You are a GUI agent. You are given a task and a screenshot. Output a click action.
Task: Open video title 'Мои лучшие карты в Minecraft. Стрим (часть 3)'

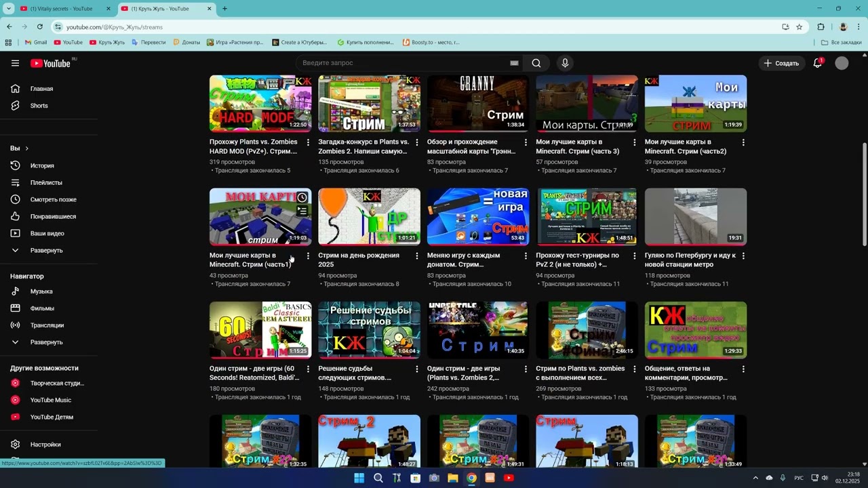[x=577, y=146]
